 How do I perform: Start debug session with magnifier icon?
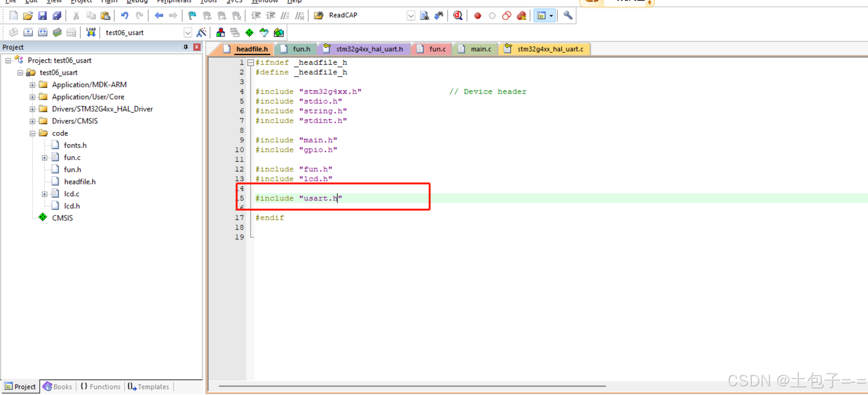(458, 16)
